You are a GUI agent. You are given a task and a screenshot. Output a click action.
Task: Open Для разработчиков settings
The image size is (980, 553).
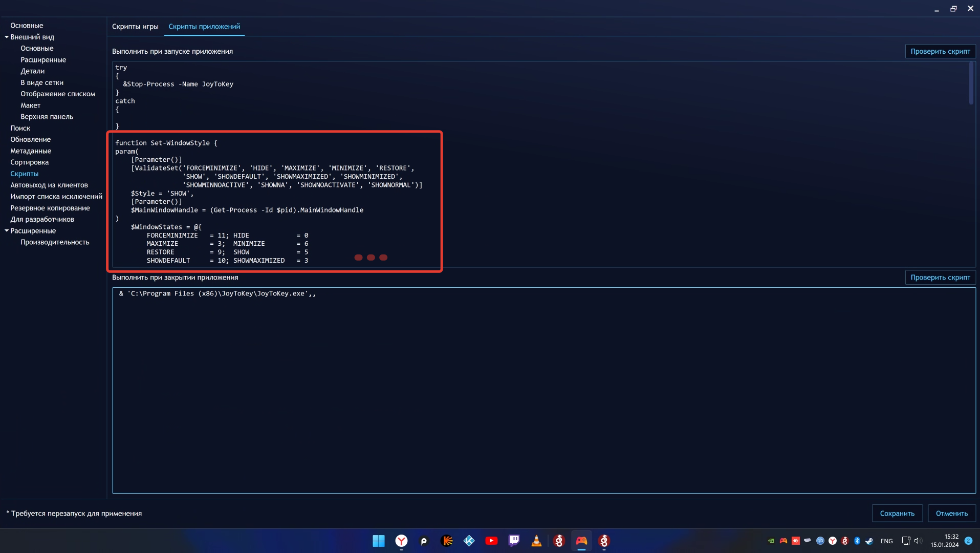click(x=42, y=220)
